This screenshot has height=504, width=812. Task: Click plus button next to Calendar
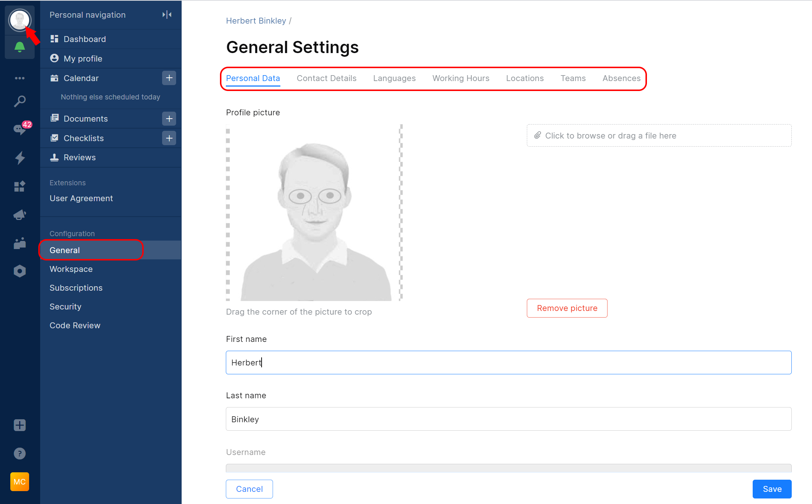click(169, 78)
